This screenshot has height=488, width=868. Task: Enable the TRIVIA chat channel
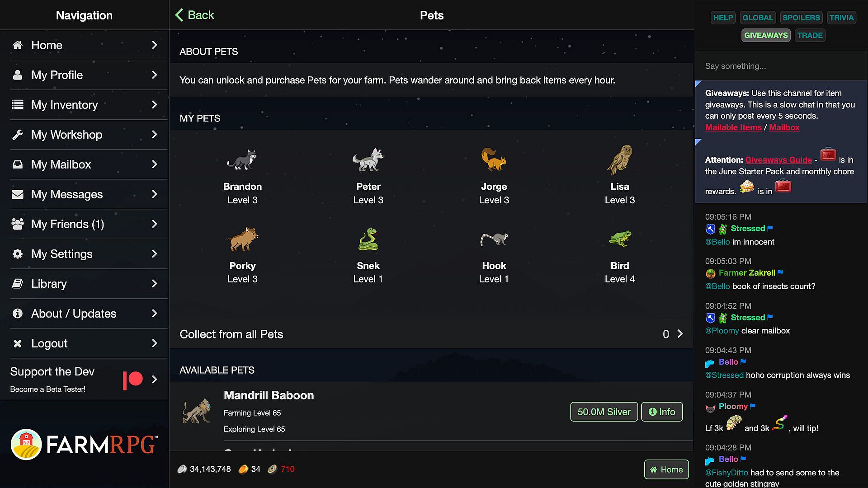[x=841, y=18]
